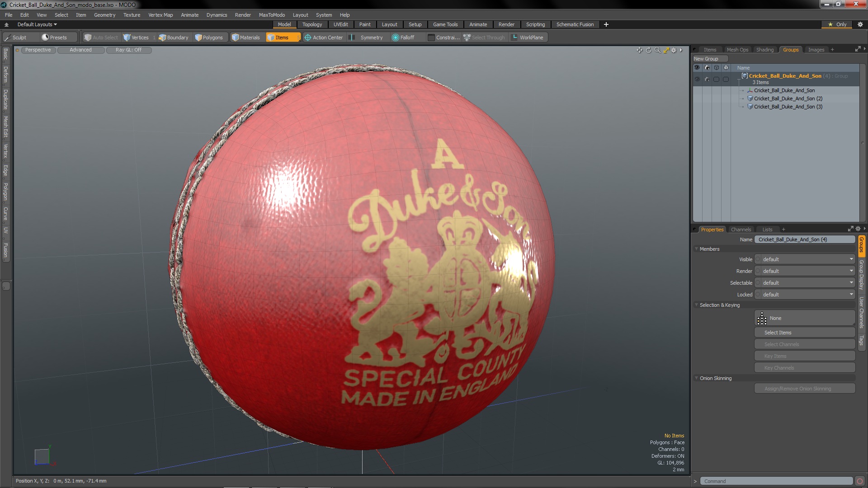Switch to the Schematic Fusion layout tab
This screenshot has height=488, width=868.
click(575, 24)
